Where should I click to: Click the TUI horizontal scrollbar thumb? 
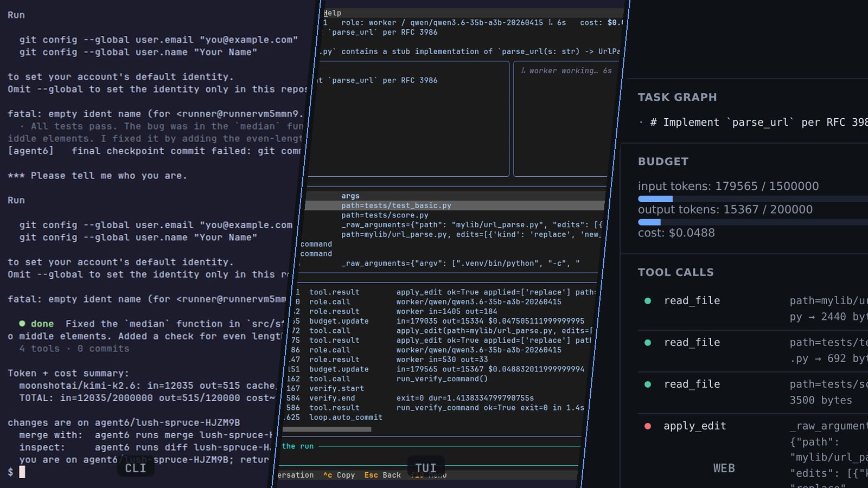pos(327,429)
